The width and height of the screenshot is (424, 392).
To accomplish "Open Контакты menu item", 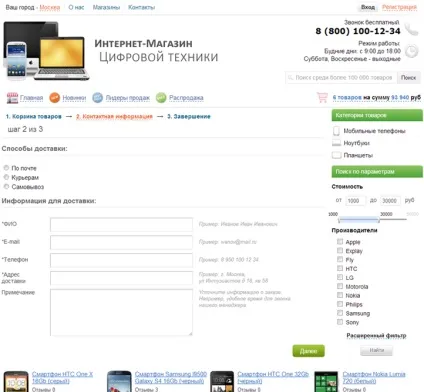I will coord(142,7).
